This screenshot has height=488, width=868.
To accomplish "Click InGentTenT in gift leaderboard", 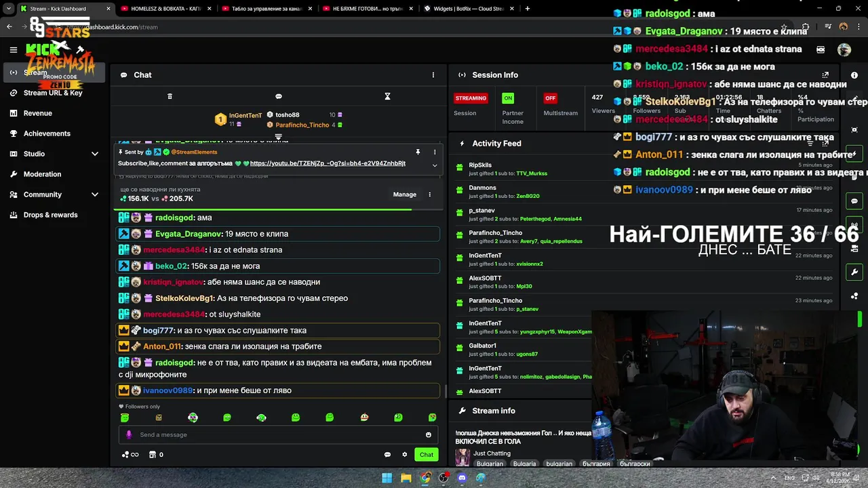I will point(245,116).
